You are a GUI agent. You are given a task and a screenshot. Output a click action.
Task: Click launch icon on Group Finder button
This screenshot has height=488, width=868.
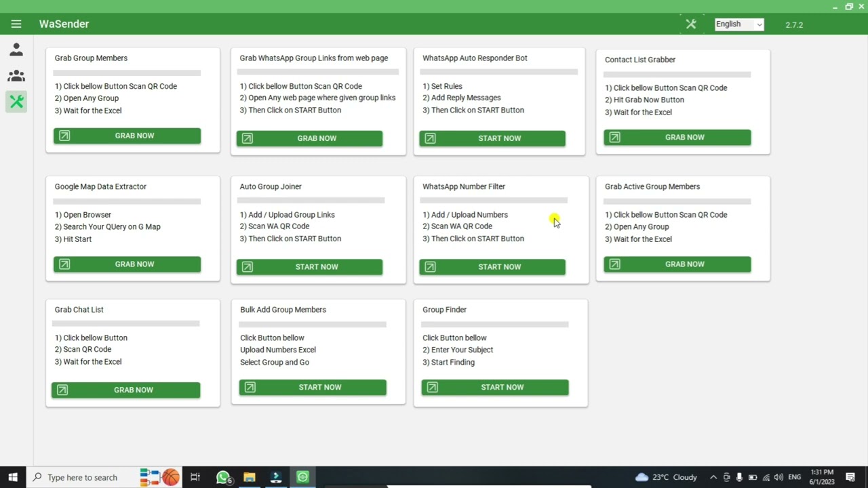pos(432,387)
